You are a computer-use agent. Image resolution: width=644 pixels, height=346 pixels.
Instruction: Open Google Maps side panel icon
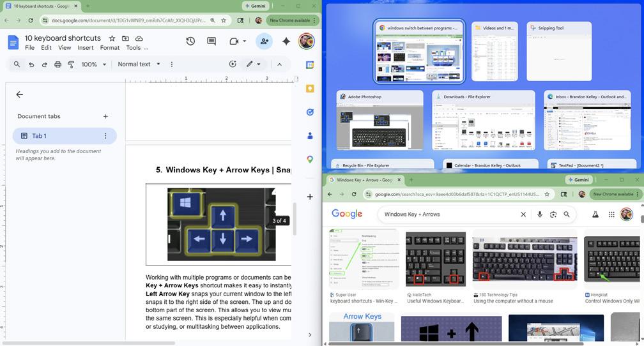click(310, 159)
